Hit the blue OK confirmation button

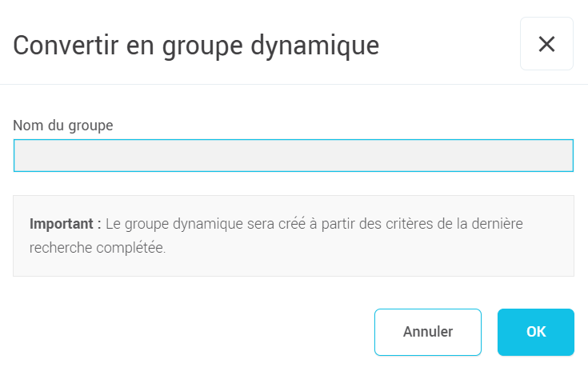[535, 332]
